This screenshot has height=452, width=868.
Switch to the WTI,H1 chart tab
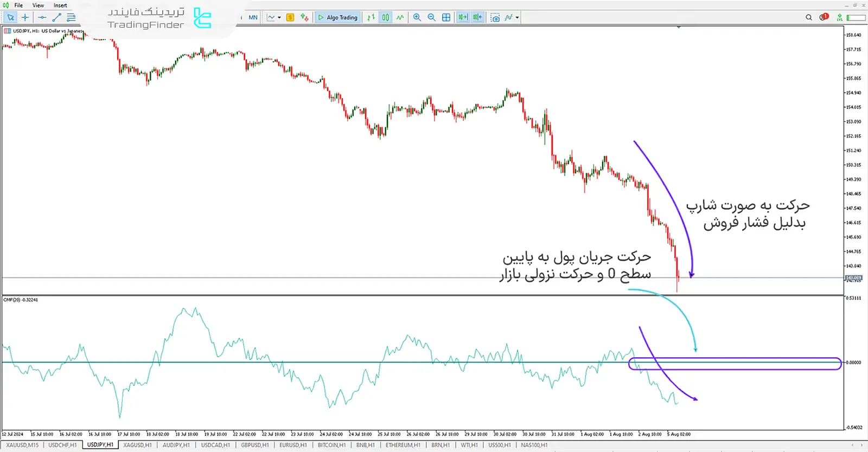click(x=469, y=445)
